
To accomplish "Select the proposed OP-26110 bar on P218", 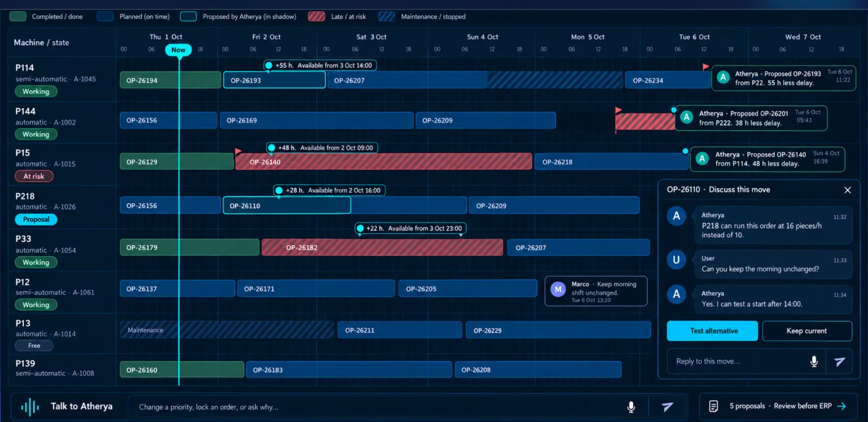I will (287, 205).
